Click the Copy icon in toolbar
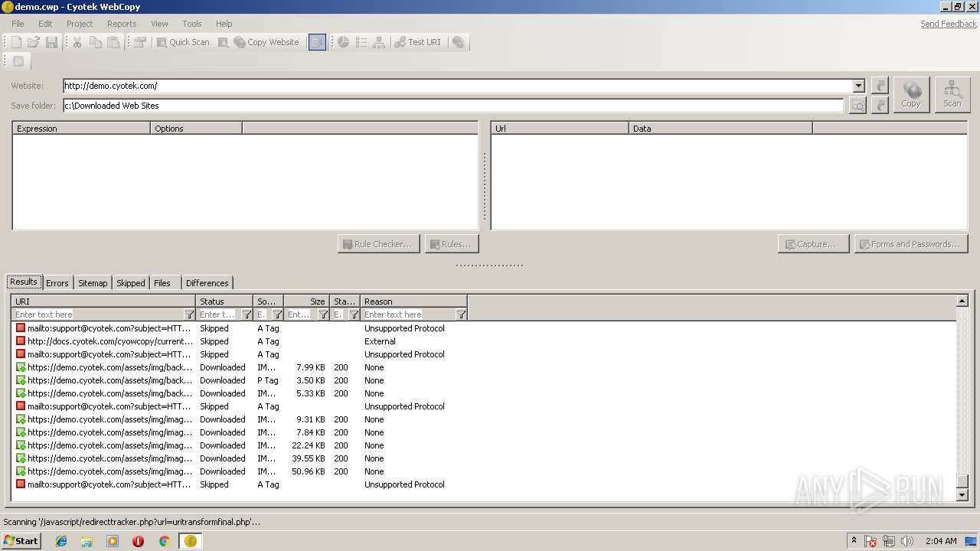 click(96, 42)
